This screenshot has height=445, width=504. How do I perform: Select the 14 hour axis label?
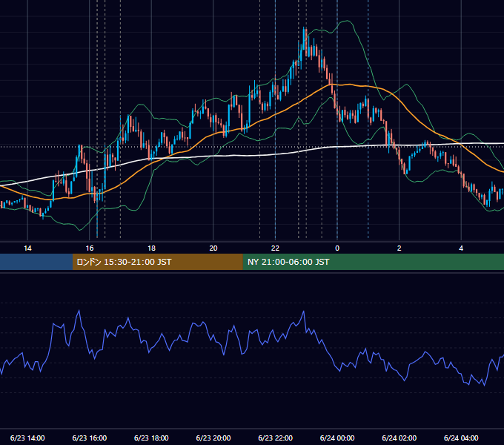pyautogui.click(x=27, y=248)
